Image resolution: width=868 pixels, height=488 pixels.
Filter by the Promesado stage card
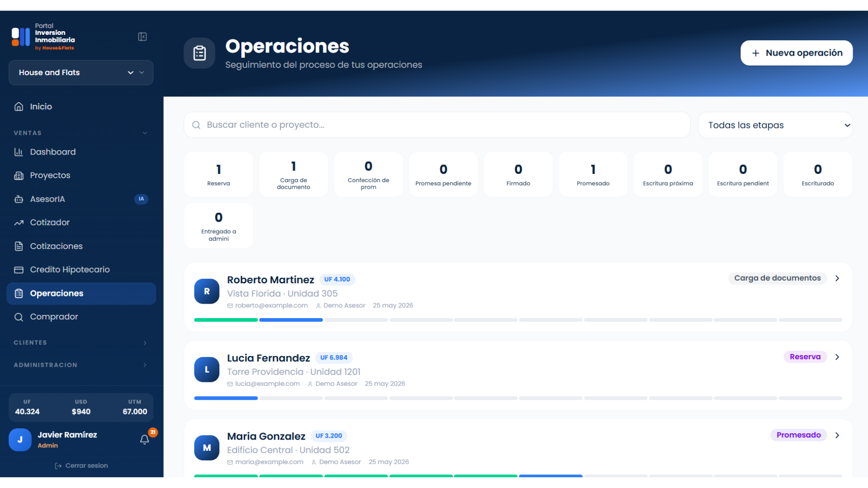[x=593, y=174]
